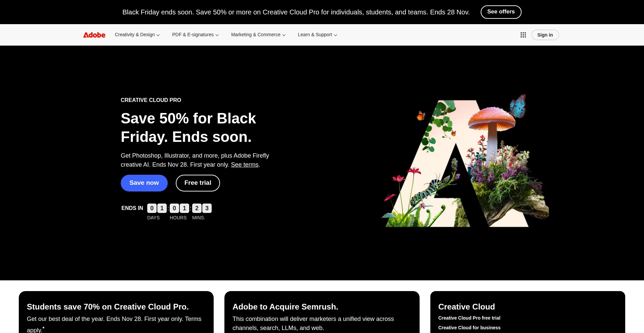
Task: Click the blue Save now button
Action: pyautogui.click(x=144, y=183)
